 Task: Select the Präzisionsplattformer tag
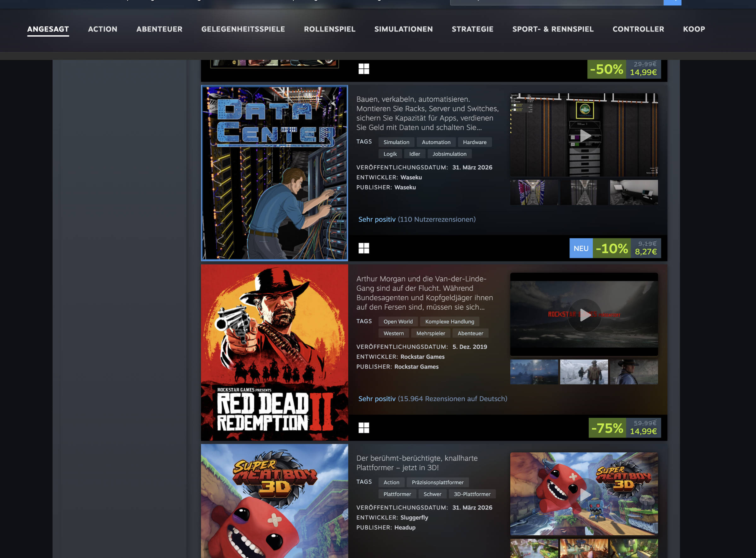(x=438, y=482)
